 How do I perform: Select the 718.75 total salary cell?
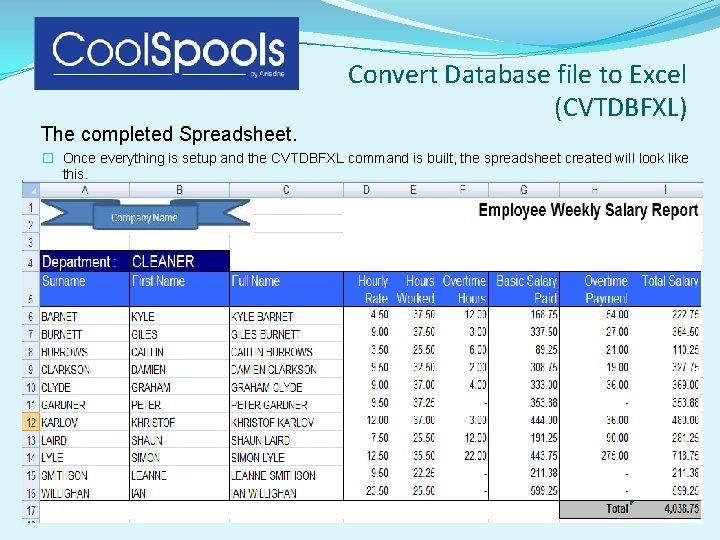click(665, 456)
